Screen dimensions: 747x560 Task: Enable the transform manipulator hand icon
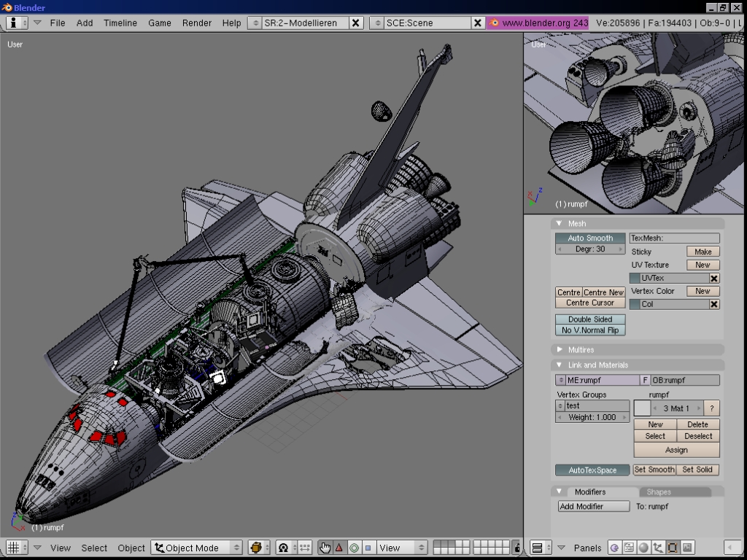pos(325,548)
